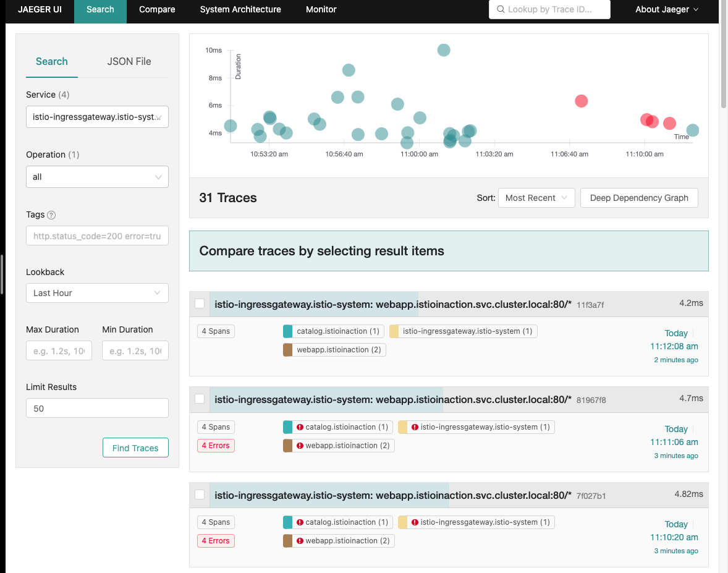Open trace 7f027b1 title link
The width and height of the screenshot is (728, 573).
click(x=393, y=496)
